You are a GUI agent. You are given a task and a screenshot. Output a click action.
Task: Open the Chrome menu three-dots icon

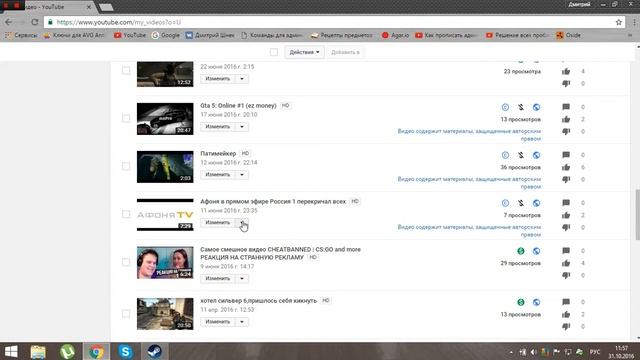[634, 22]
